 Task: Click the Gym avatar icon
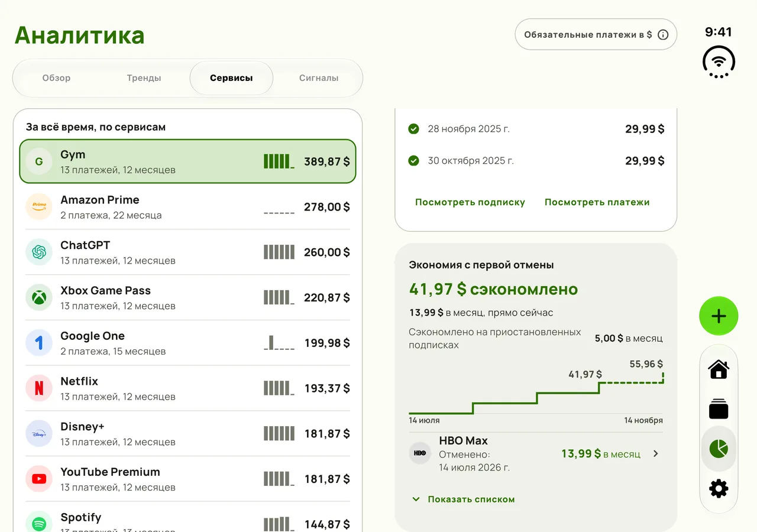tap(39, 161)
